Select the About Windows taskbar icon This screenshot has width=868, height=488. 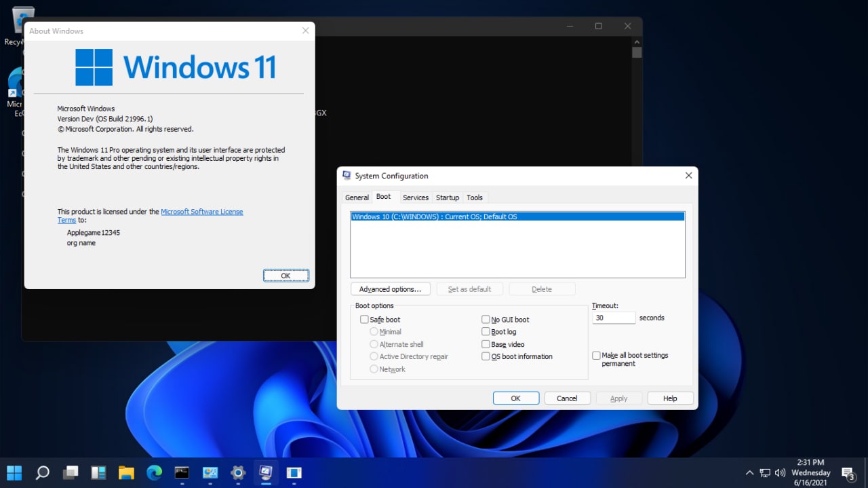coord(294,472)
